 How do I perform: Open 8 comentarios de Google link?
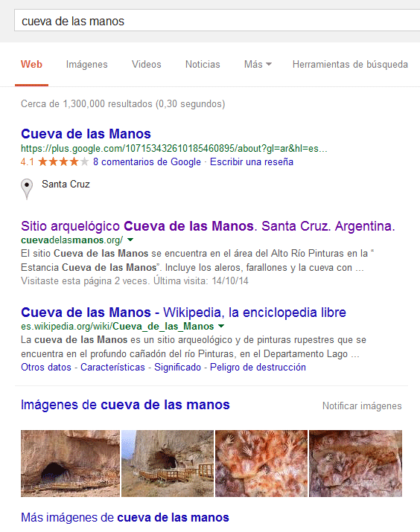click(147, 162)
